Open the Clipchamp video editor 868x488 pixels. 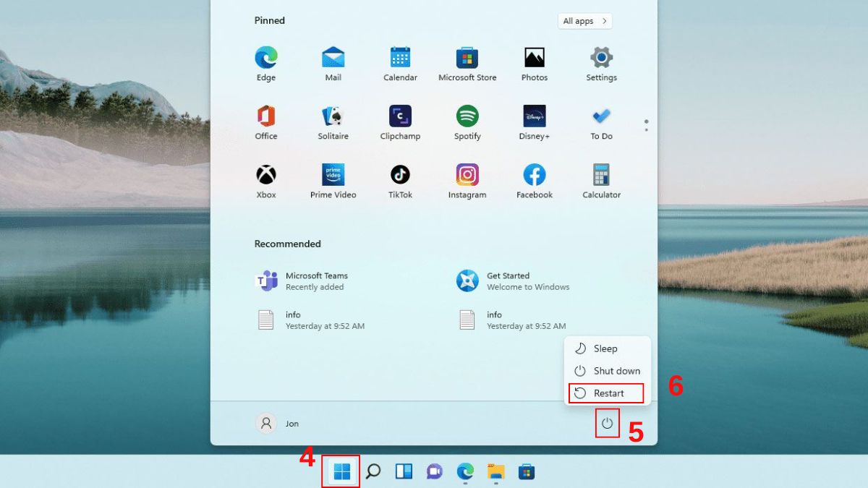[400, 122]
